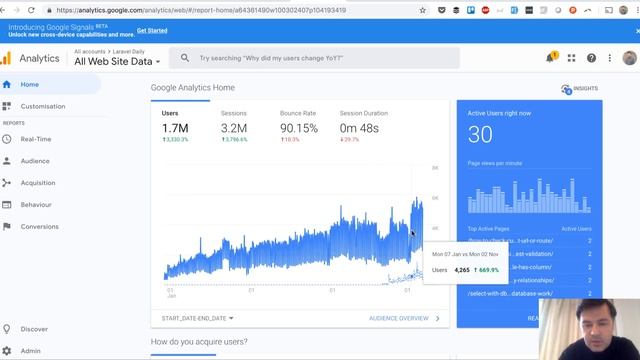Click the cast icon in browser toolbar
This screenshot has width=640, height=360.
tap(609, 10)
